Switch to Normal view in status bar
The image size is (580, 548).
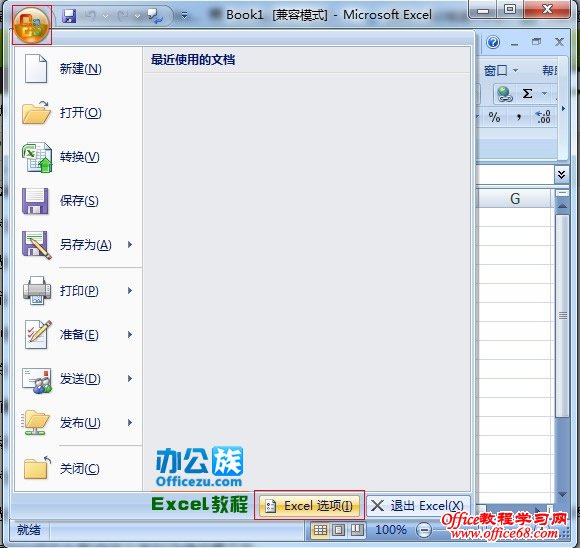[320, 530]
